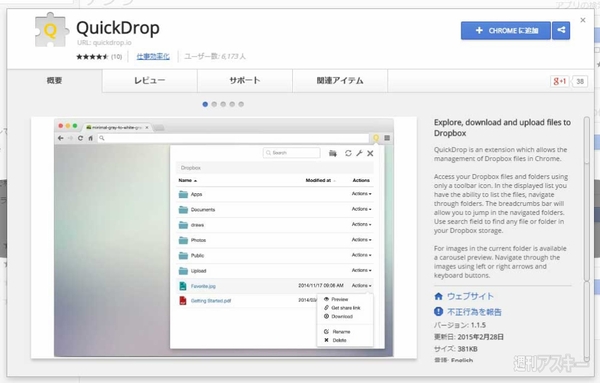This screenshot has height=383, width=600.
Task: Choose Get share link menu item
Action: [x=342, y=308]
